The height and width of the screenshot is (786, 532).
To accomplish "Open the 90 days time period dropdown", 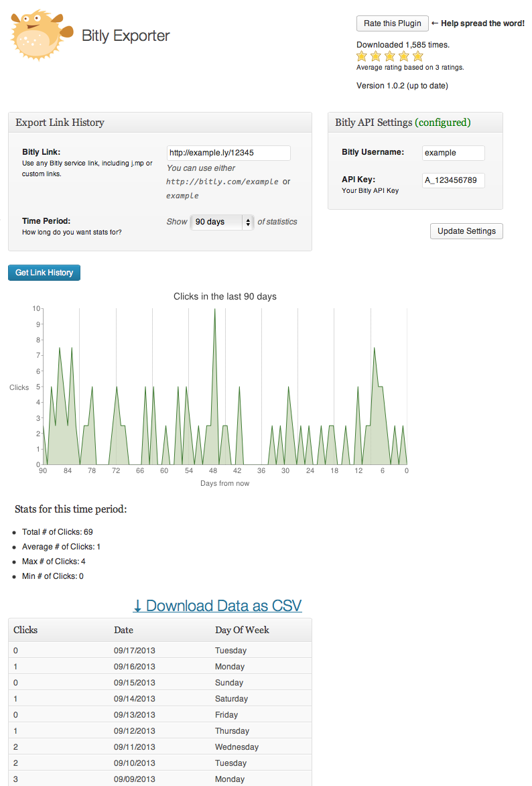I will click(x=222, y=222).
